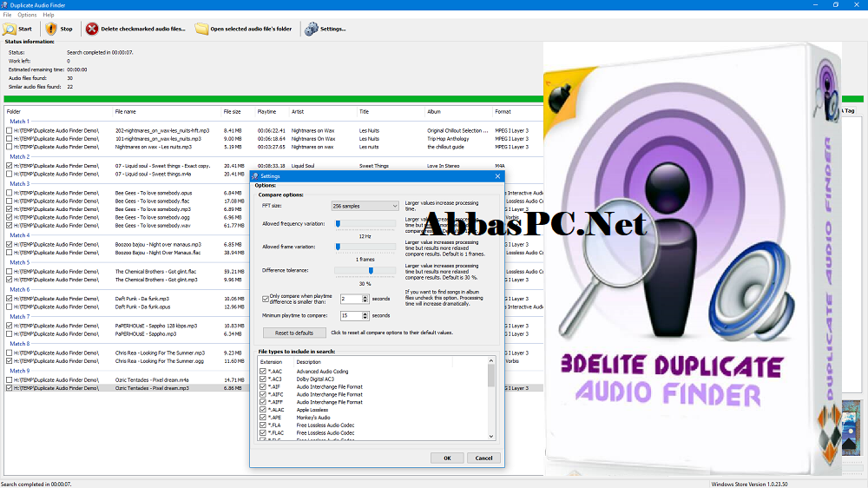Click the Allowed frame variation slider thumb

338,247
